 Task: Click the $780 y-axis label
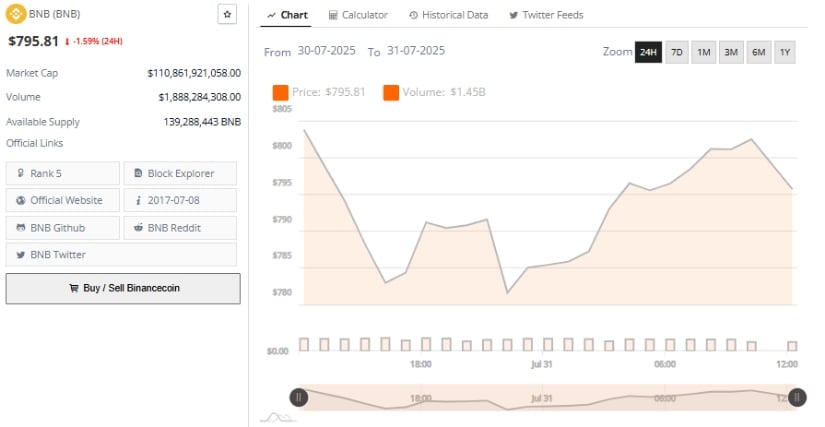pos(283,292)
